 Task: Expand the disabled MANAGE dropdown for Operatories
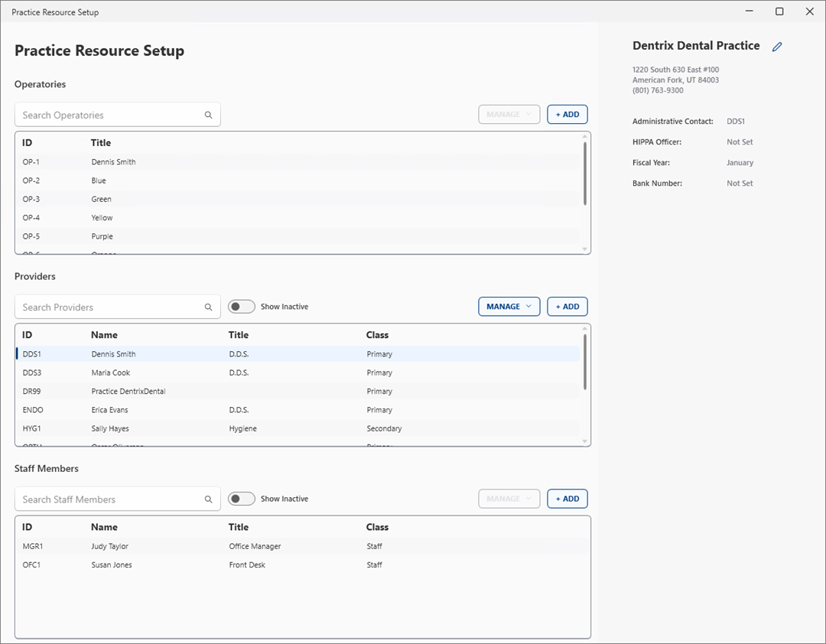(x=509, y=114)
